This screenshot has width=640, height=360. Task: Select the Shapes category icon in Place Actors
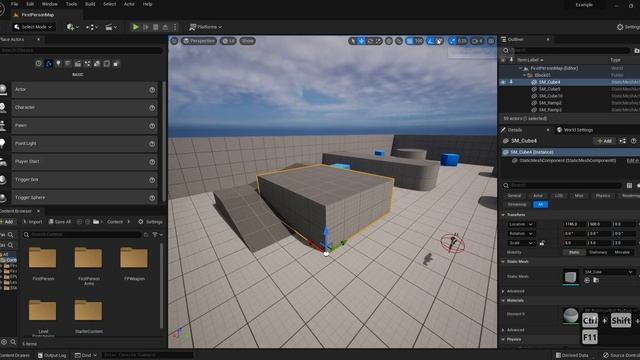(x=68, y=64)
